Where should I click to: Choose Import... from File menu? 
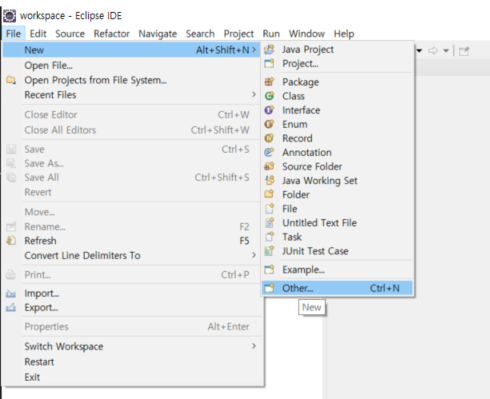point(131,293)
